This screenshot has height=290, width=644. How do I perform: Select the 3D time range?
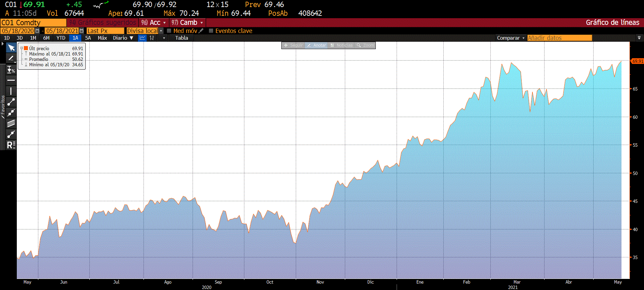[20, 38]
